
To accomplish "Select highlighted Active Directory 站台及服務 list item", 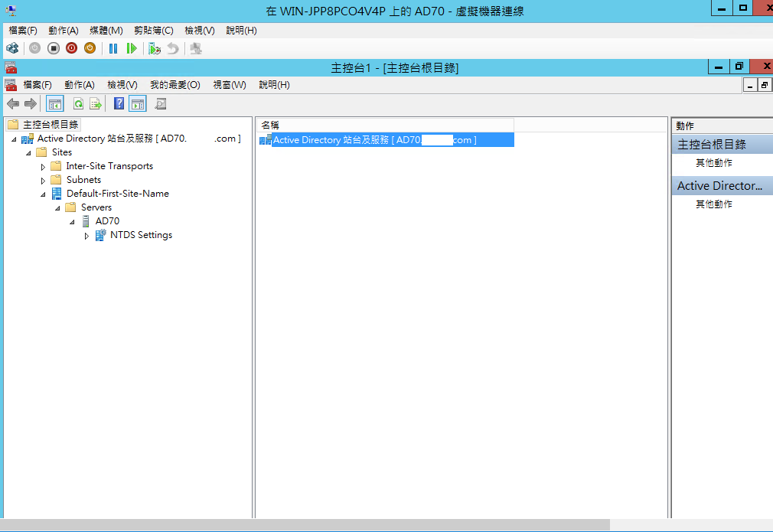I will coord(386,140).
